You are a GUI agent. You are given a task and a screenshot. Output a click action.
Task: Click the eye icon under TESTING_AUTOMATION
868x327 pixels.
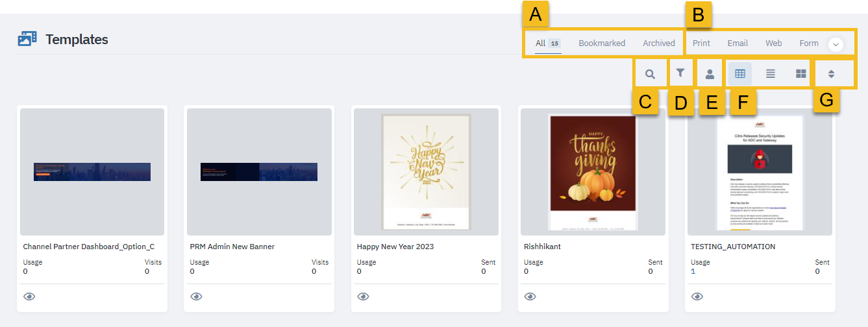click(x=697, y=297)
